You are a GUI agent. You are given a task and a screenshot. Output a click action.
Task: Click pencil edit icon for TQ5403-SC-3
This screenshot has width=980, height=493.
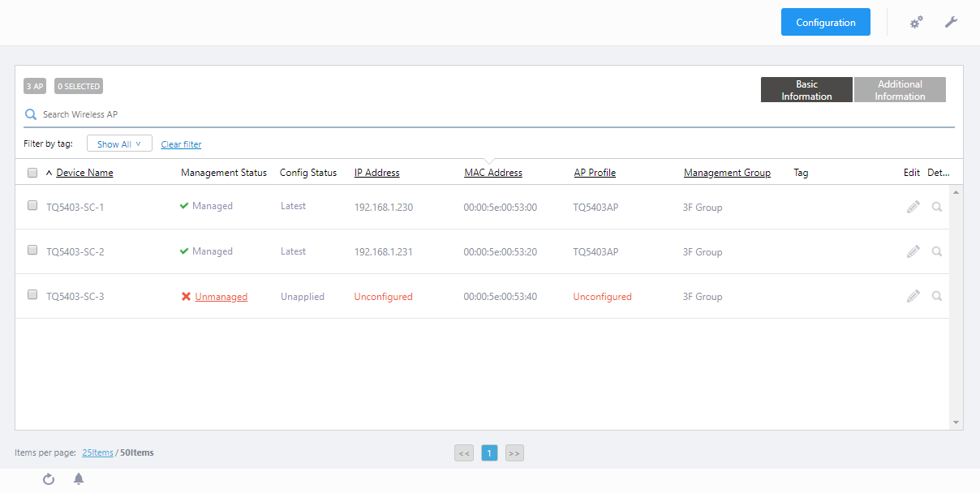pyautogui.click(x=913, y=296)
